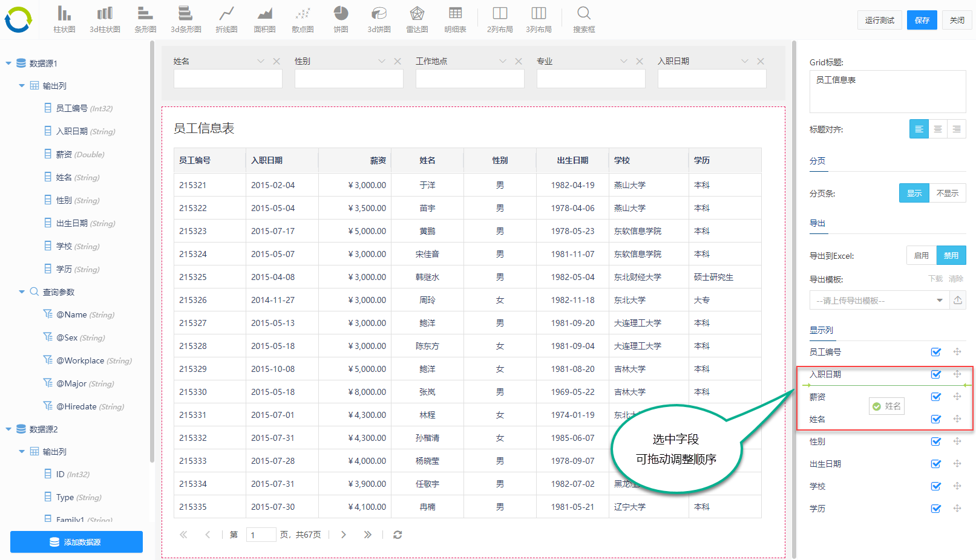Open the 工作地点 search field dropdown
This screenshot has height=560, width=976.
503,61
